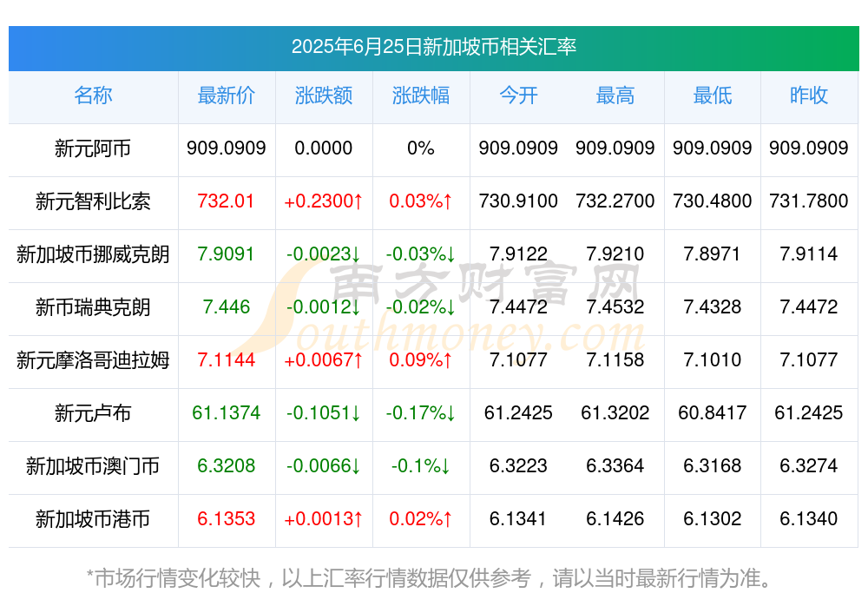Screen dimensions: 868x606
Task: Click the change value -0.0023↓
Action: [x=324, y=254]
